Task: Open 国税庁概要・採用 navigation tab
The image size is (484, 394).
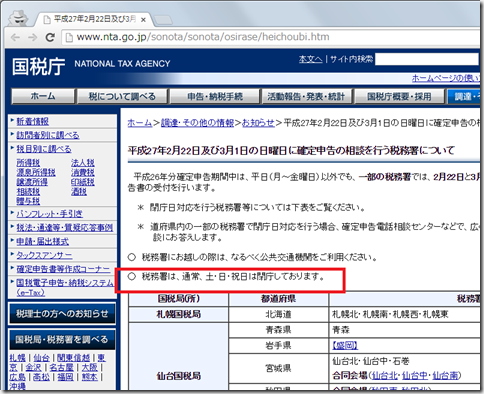Action: tap(399, 96)
